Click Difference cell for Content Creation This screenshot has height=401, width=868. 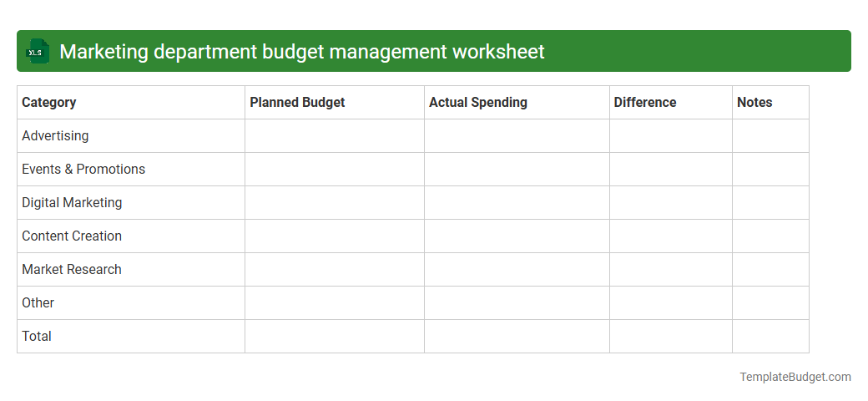point(671,236)
